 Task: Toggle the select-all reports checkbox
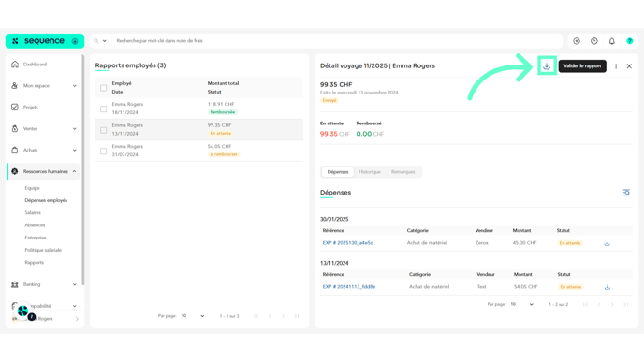[104, 88]
